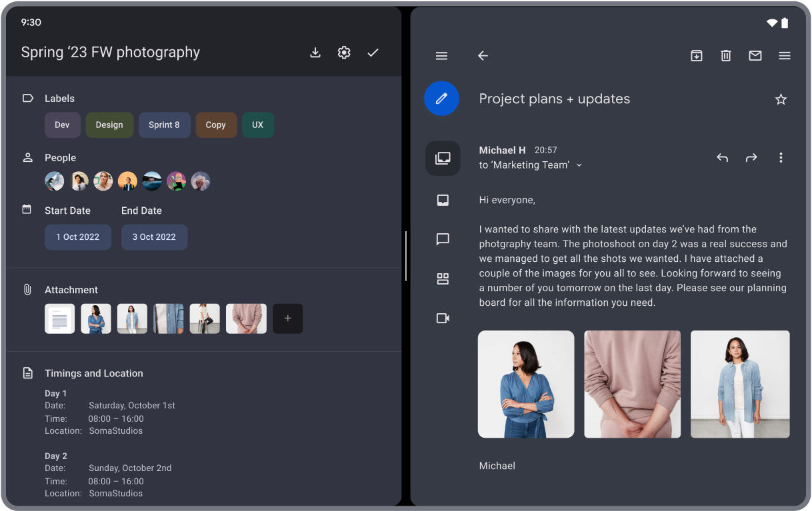The width and height of the screenshot is (812, 511).
Task: Open the hamburger navigation menu
Action: click(x=441, y=56)
